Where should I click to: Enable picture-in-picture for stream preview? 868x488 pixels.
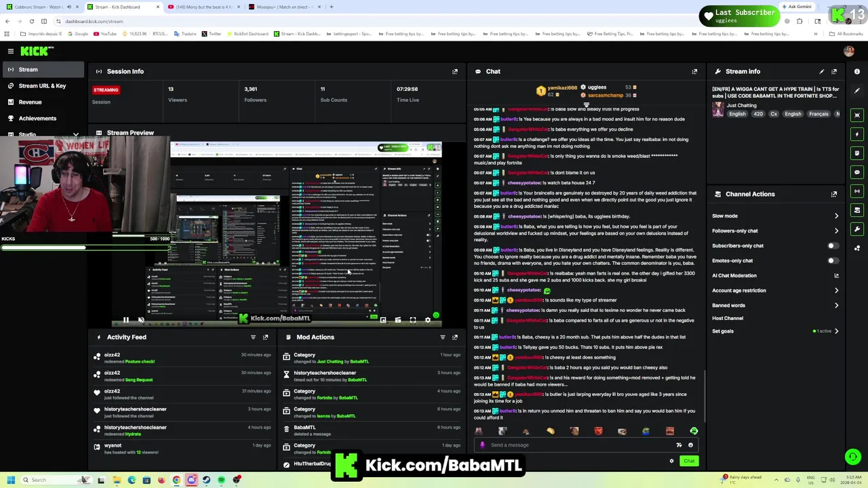[383, 320]
